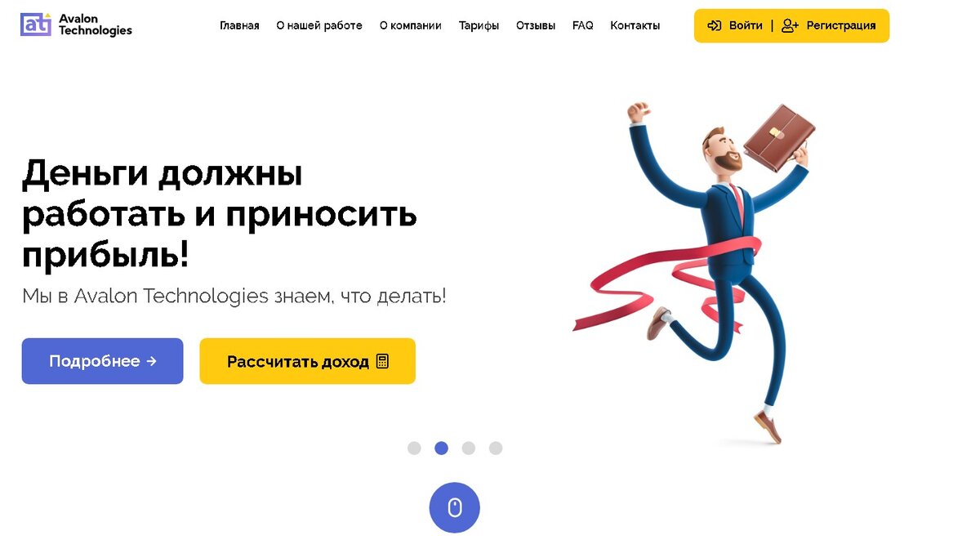This screenshot has height=540, width=980.
Task: Click the Avalon Technologies logo icon
Action: (x=36, y=25)
